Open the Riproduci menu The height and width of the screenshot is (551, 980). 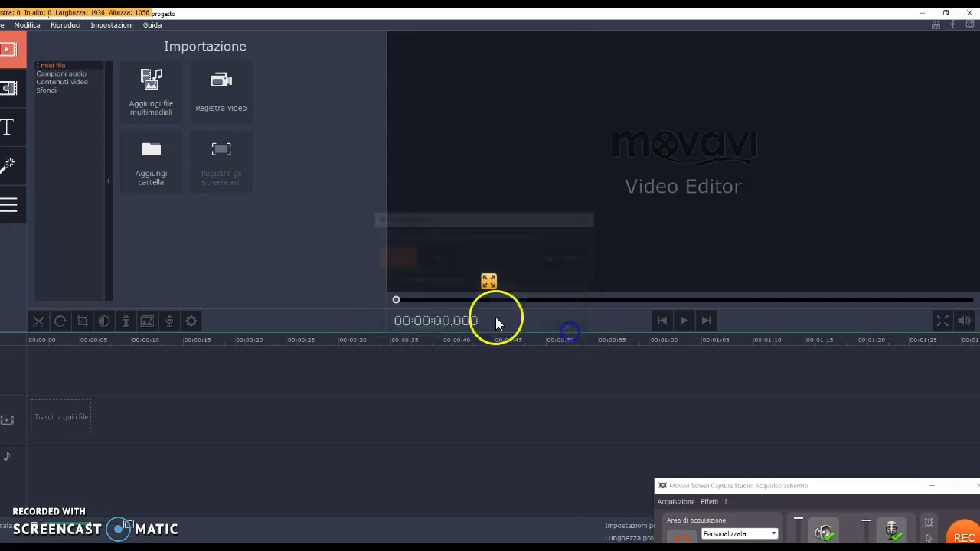point(65,25)
